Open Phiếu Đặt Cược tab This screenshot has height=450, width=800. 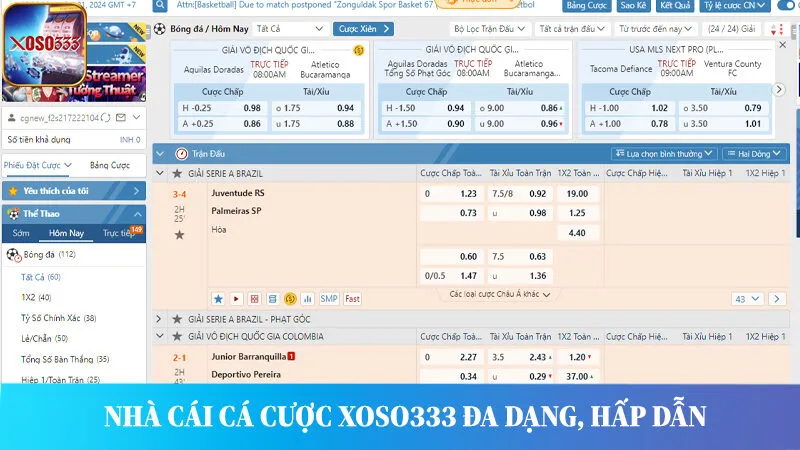pos(37,165)
